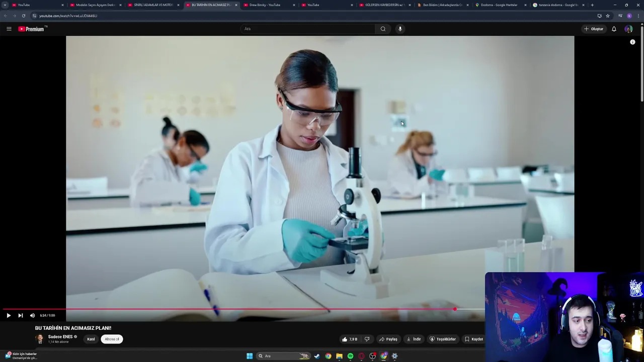Image resolution: width=644 pixels, height=362 pixels.
Task: Expand the tab search dropdown arrow
Action: coord(5,5)
